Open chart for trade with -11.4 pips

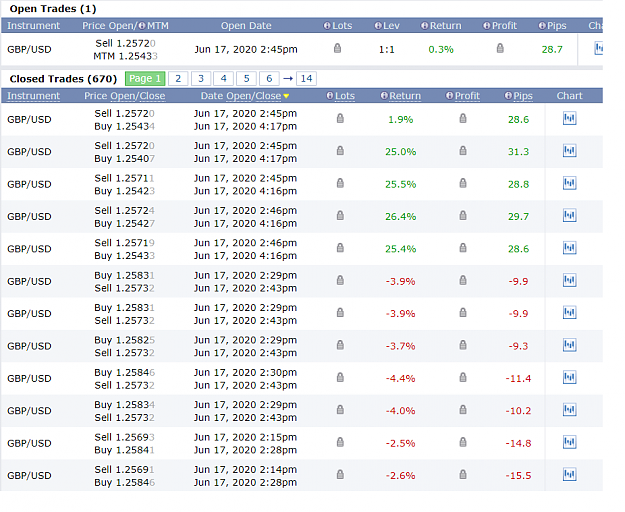tap(570, 377)
